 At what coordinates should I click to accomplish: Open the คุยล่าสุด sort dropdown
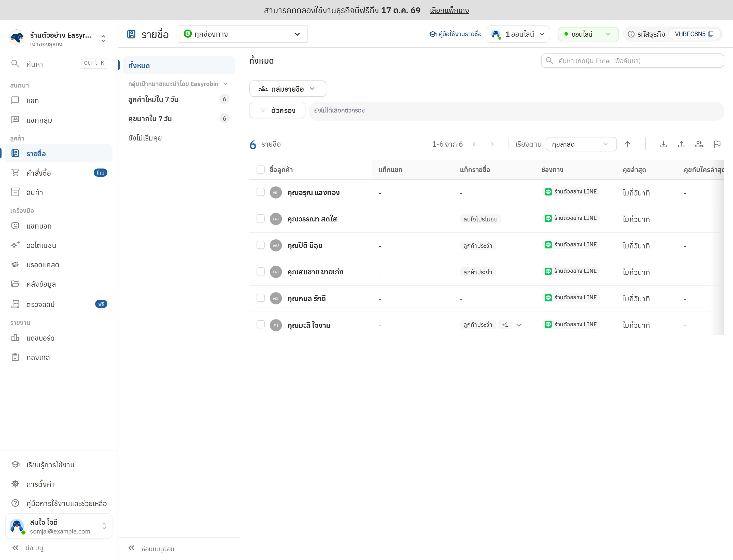[581, 144]
